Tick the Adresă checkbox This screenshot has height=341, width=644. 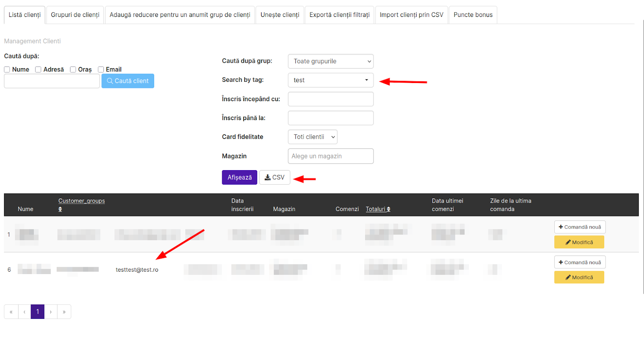pyautogui.click(x=38, y=70)
